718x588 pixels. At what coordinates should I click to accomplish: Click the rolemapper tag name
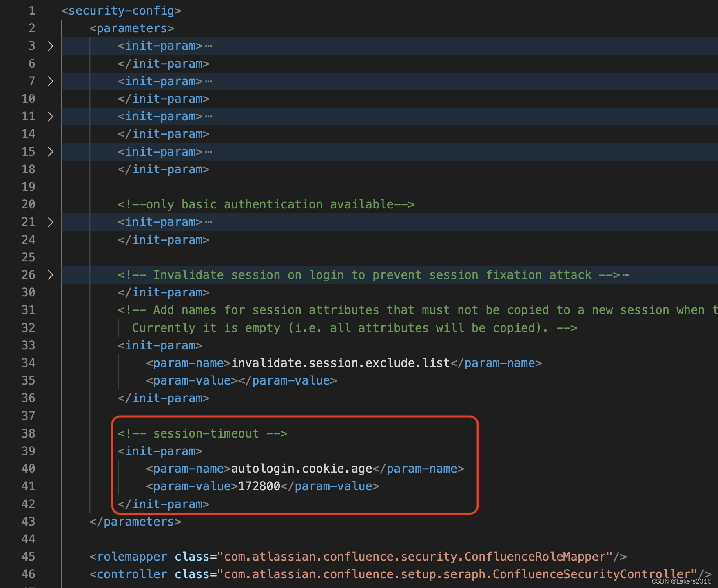click(x=132, y=557)
